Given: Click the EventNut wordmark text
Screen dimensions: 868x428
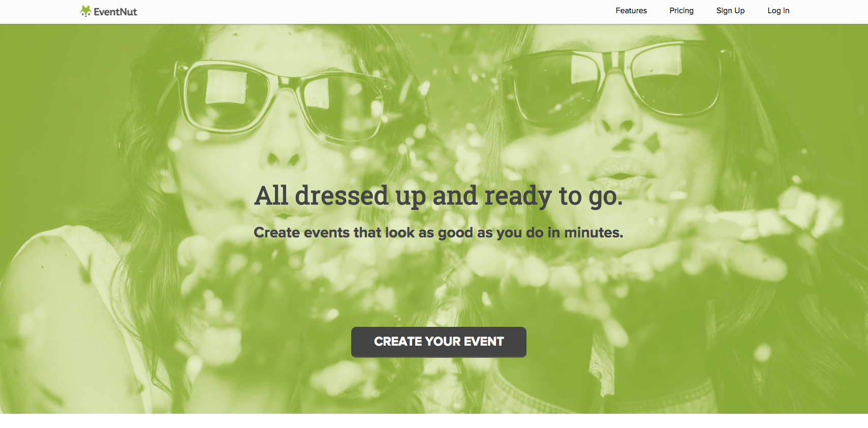Looking at the screenshot, I should click(115, 12).
